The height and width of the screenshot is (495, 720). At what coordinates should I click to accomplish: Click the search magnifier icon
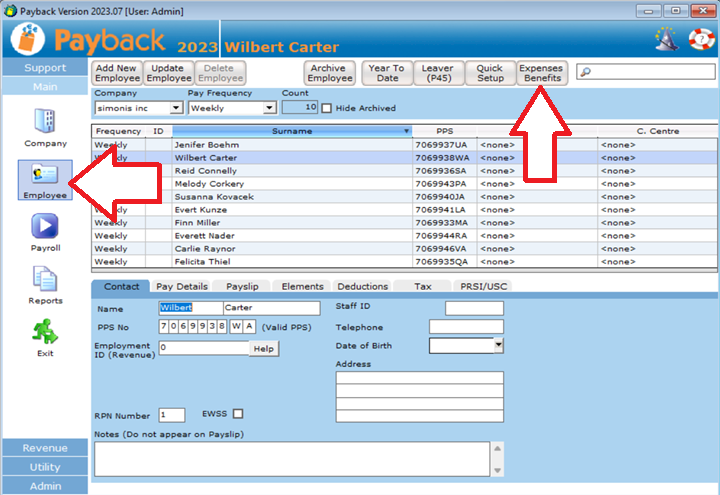[585, 72]
